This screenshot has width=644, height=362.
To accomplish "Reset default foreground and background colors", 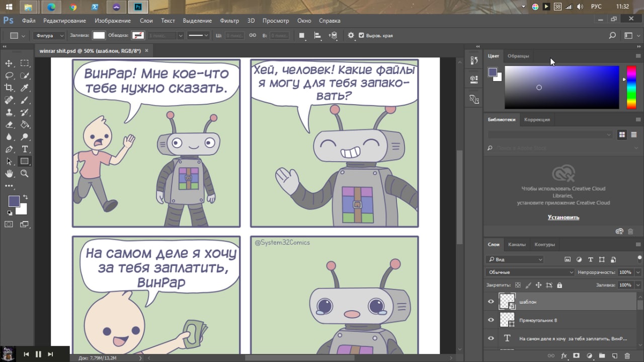I will 10,213.
